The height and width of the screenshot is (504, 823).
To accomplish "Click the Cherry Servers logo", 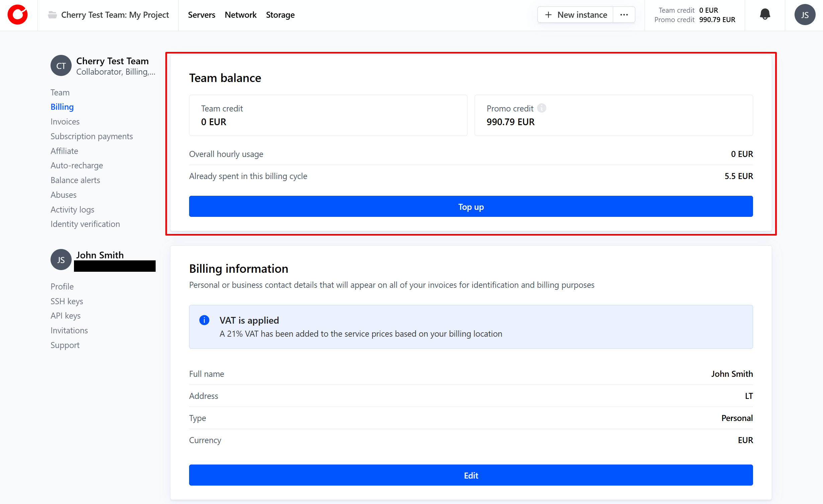I will [x=18, y=15].
